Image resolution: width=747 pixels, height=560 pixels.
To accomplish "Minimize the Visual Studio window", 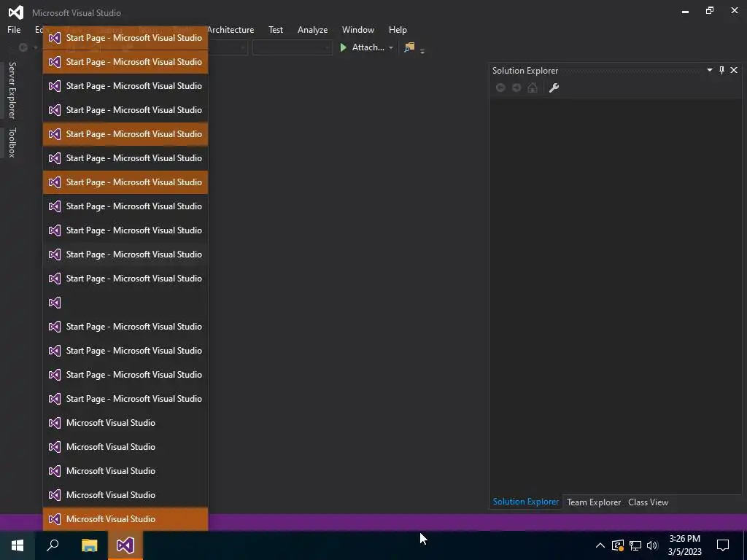I will [685, 12].
